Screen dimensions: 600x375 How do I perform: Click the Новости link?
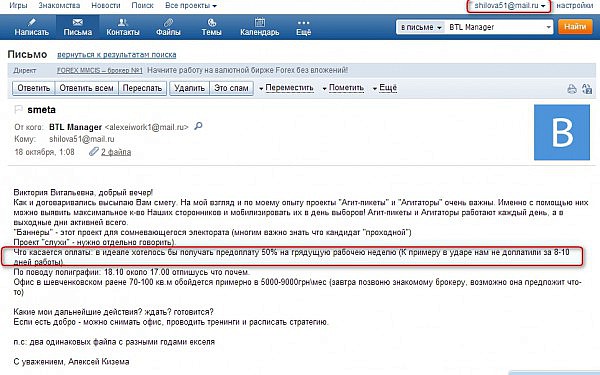click(106, 5)
